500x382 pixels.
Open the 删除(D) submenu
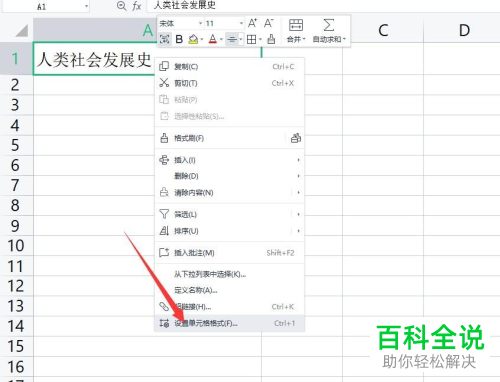229,176
